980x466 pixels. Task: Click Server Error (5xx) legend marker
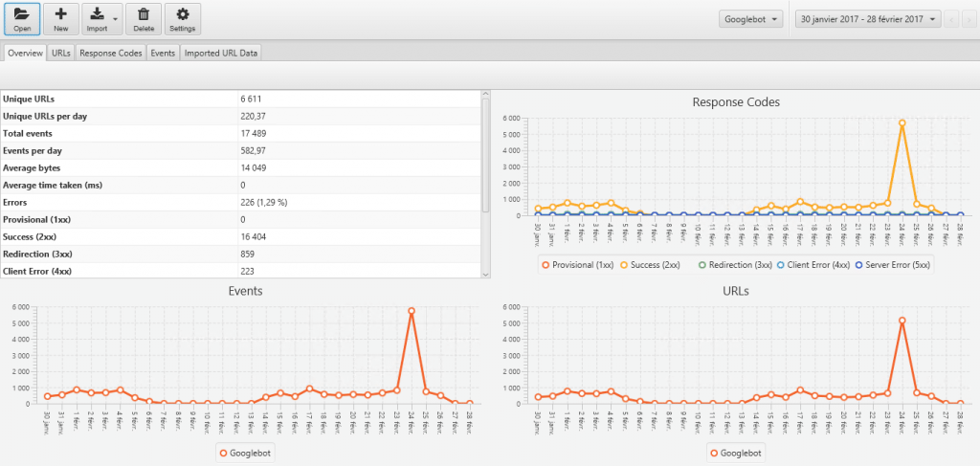858,265
